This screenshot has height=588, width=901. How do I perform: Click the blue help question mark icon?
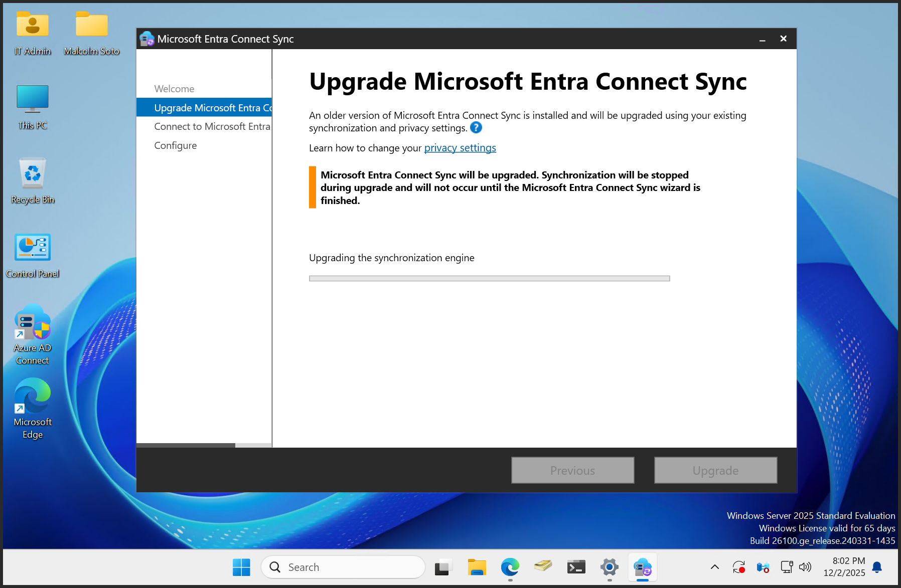click(x=476, y=128)
